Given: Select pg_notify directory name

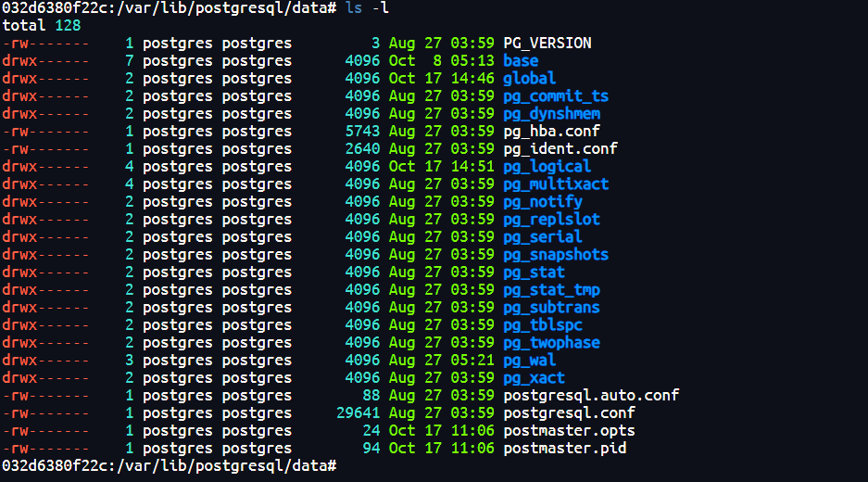Looking at the screenshot, I should pos(543,202).
